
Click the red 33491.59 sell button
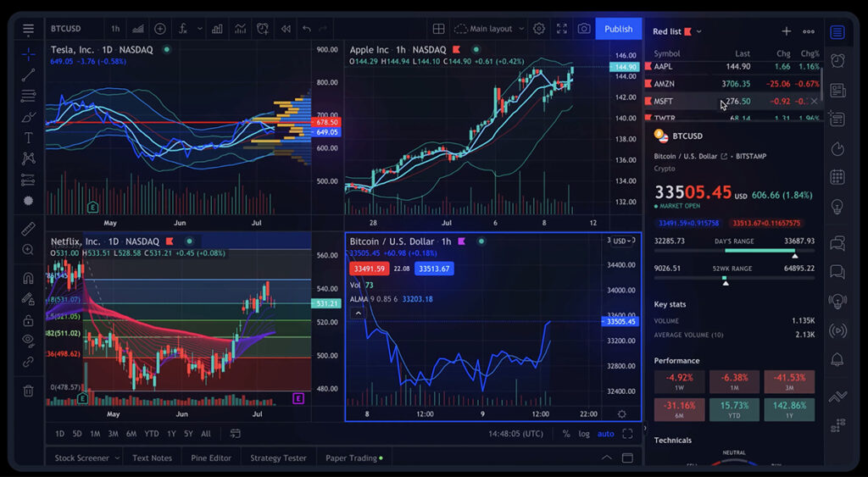click(370, 269)
